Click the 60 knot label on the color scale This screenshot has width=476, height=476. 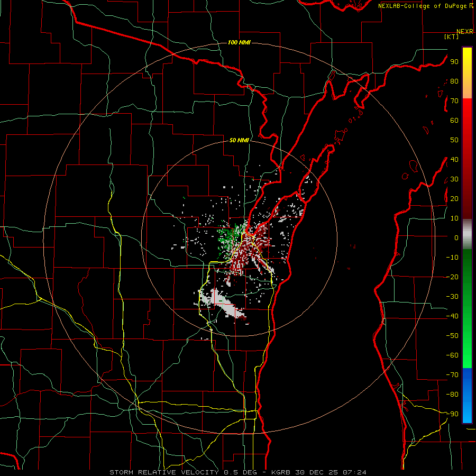point(454,121)
